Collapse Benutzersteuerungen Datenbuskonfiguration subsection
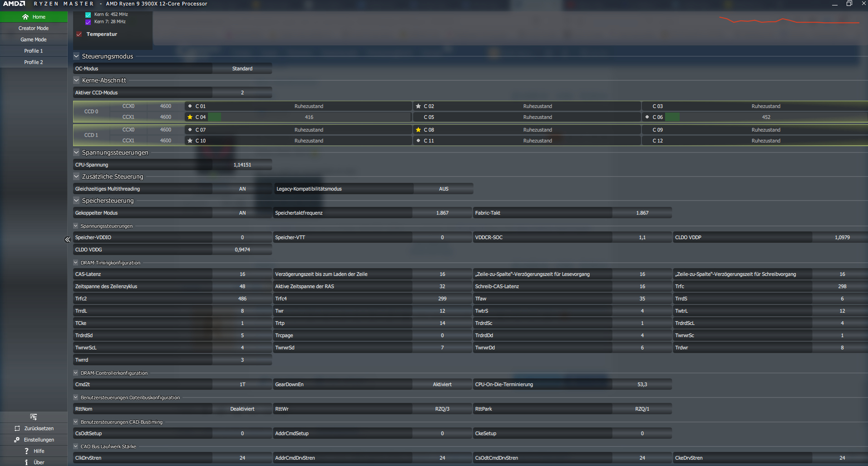The width and height of the screenshot is (868, 466). point(76,397)
